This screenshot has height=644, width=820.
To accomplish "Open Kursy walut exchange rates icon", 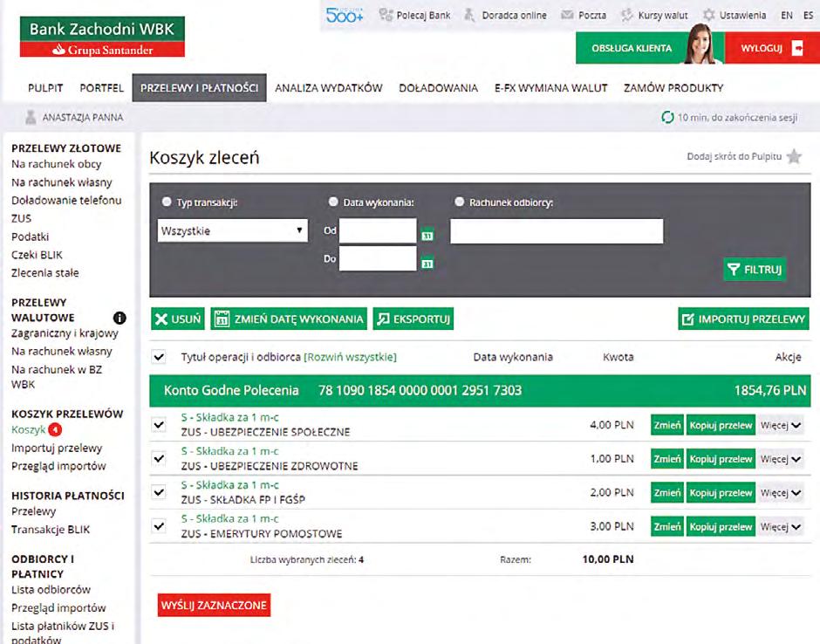I will tap(626, 15).
